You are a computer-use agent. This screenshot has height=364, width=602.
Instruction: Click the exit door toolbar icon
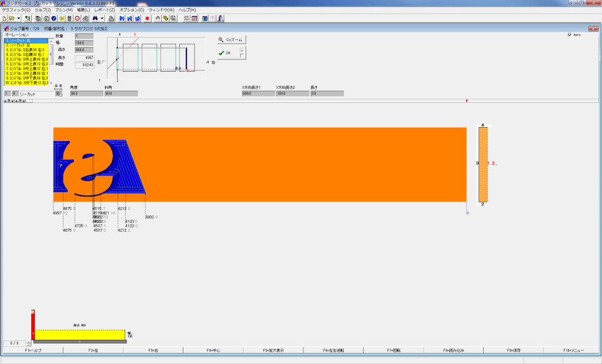click(220, 18)
